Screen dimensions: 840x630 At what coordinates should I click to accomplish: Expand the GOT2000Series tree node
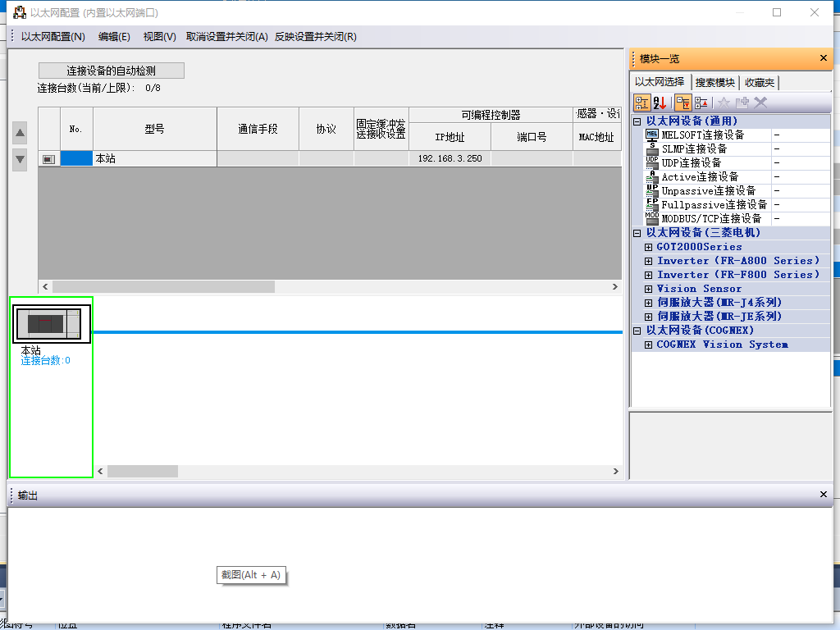coord(648,247)
